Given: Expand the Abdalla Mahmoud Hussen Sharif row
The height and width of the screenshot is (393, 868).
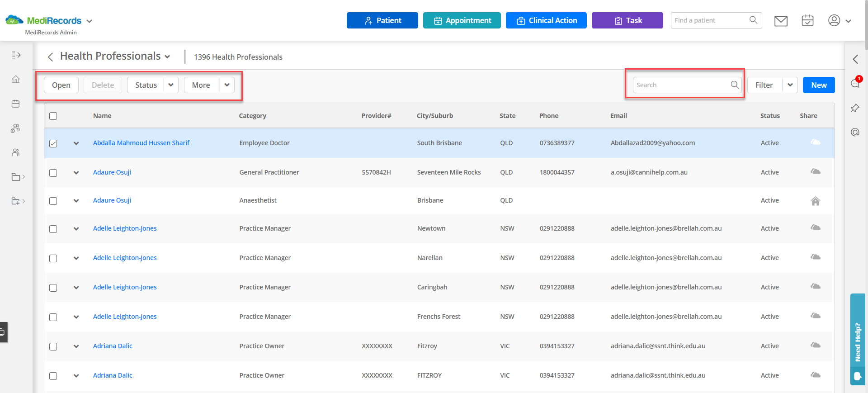Looking at the screenshot, I should click(76, 143).
